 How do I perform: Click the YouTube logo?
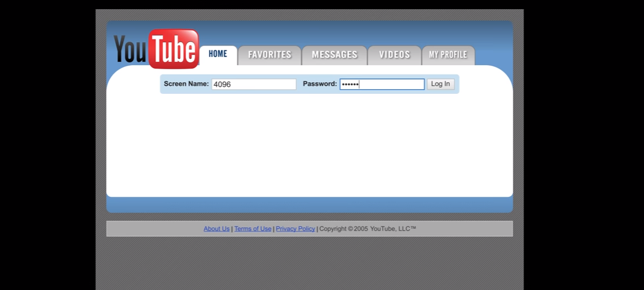pos(156,49)
